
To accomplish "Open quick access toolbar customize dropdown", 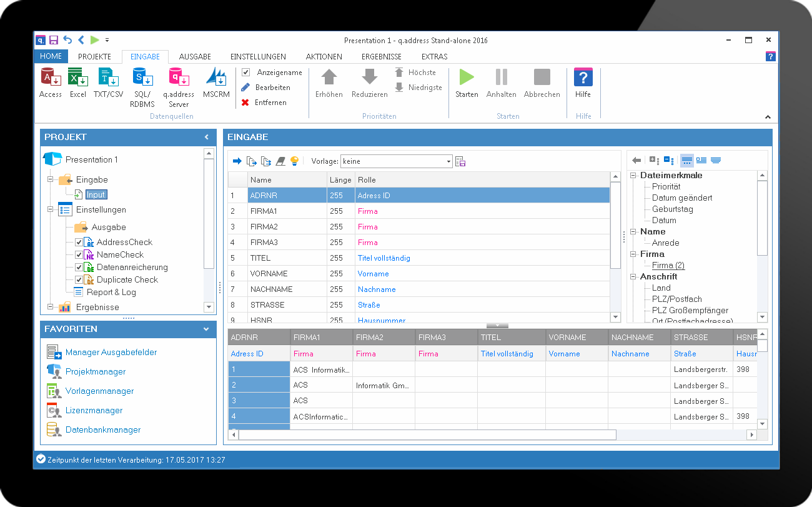I will click(x=107, y=40).
